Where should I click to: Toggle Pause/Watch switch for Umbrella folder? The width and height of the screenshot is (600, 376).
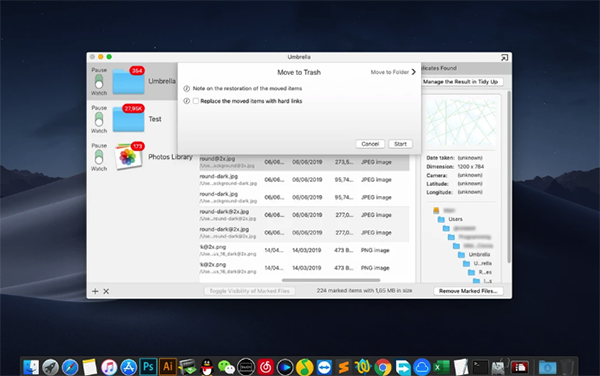click(99, 81)
